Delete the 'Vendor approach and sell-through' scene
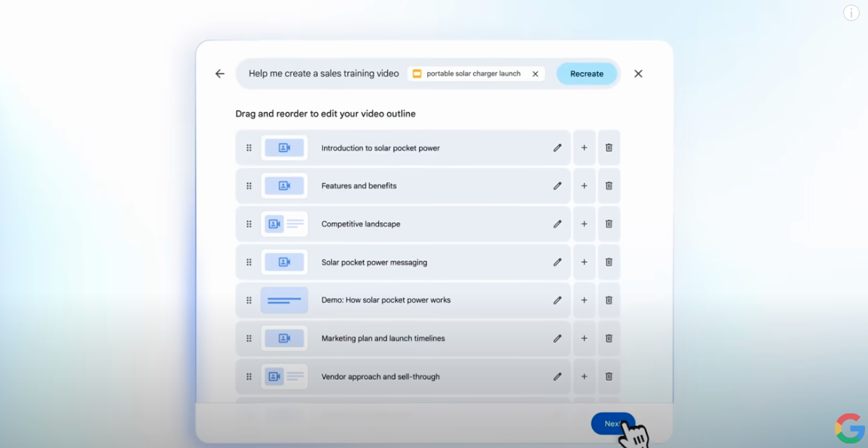This screenshot has height=448, width=868. click(x=609, y=377)
